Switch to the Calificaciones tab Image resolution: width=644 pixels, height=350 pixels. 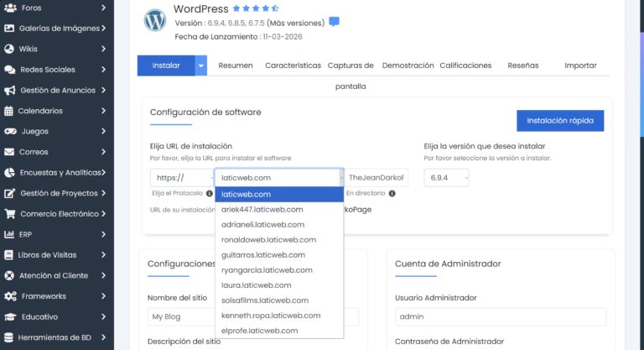(x=465, y=65)
